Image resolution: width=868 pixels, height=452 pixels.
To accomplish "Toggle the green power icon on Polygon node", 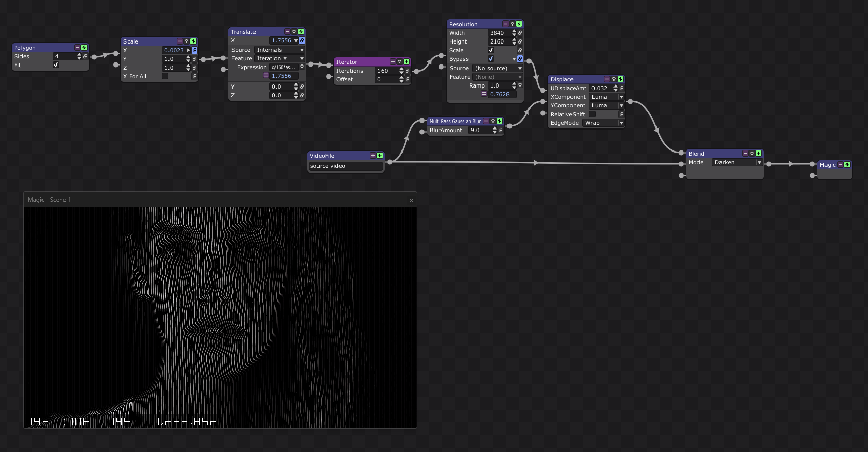I will point(84,48).
